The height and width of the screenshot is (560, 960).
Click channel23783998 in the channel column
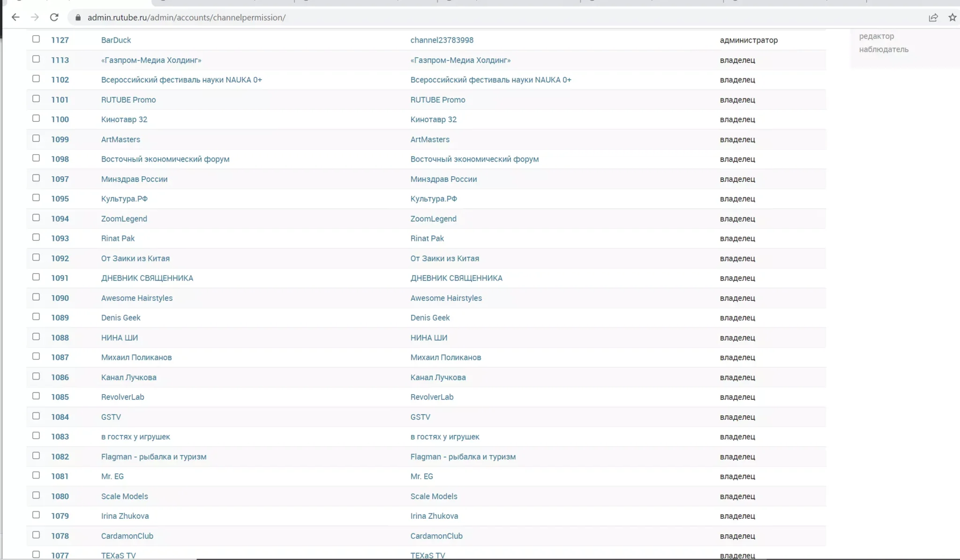point(442,40)
